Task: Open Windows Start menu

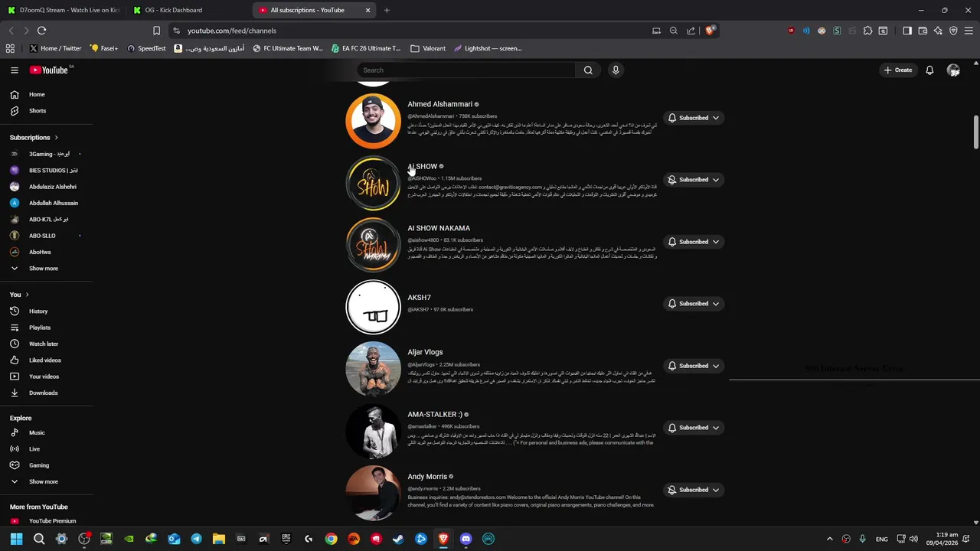Action: (16, 539)
